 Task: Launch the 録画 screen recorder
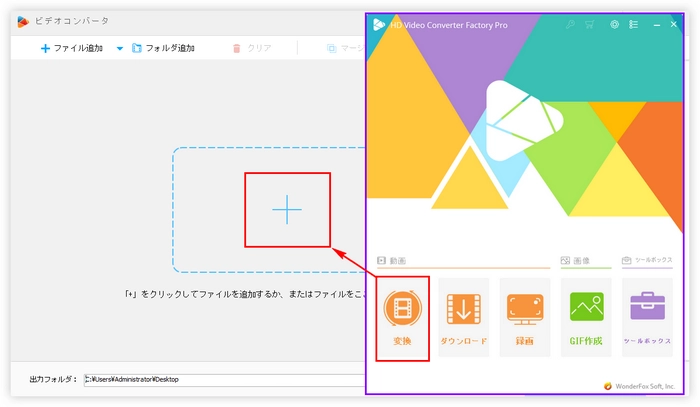525,318
